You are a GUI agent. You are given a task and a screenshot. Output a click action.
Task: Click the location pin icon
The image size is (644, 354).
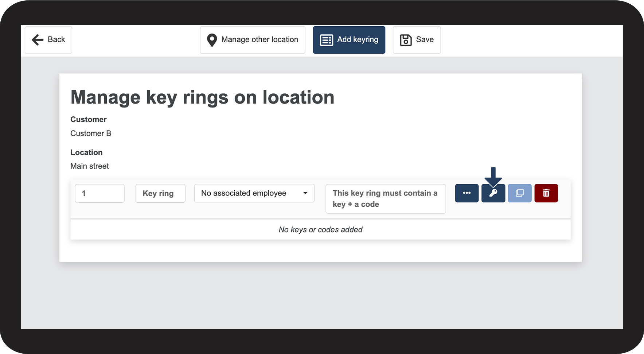tap(212, 40)
